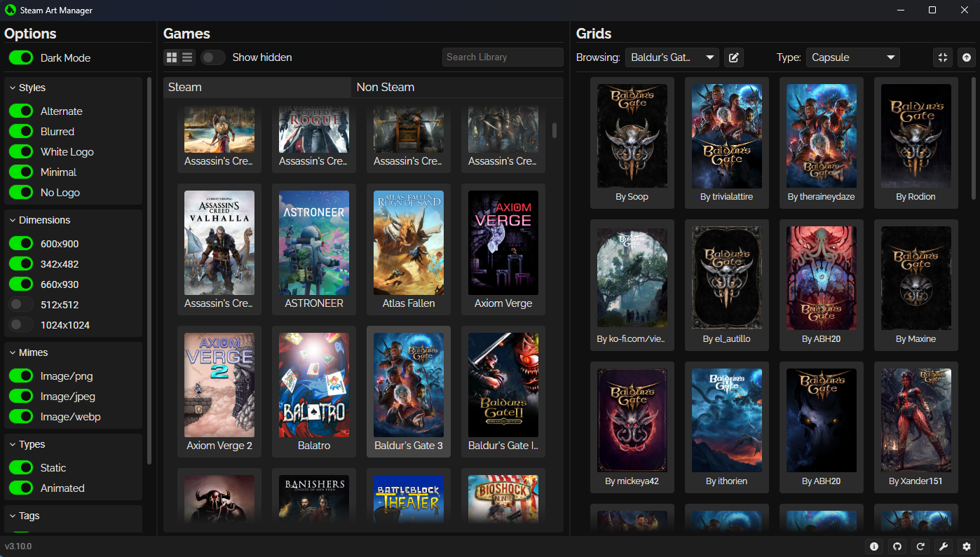
Task: Toggle the Animated type filter
Action: (x=21, y=488)
